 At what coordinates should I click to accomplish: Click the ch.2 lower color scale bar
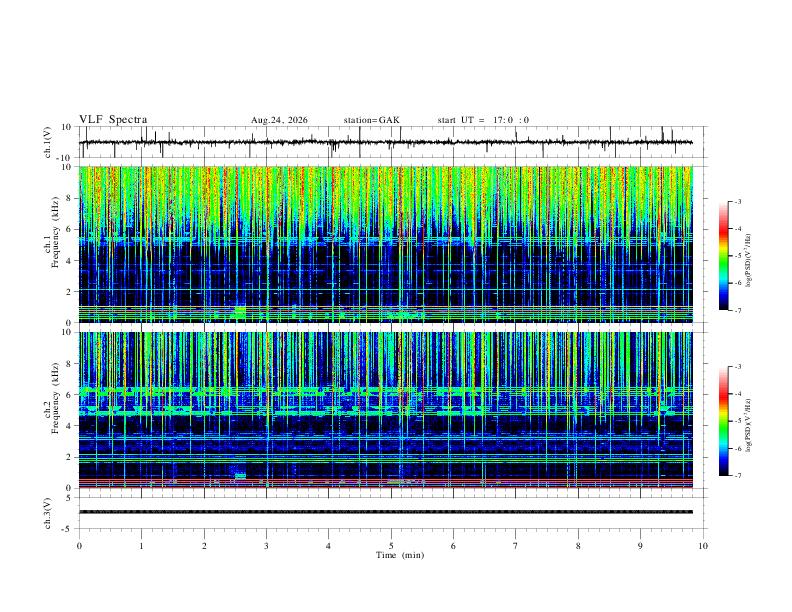click(x=723, y=421)
